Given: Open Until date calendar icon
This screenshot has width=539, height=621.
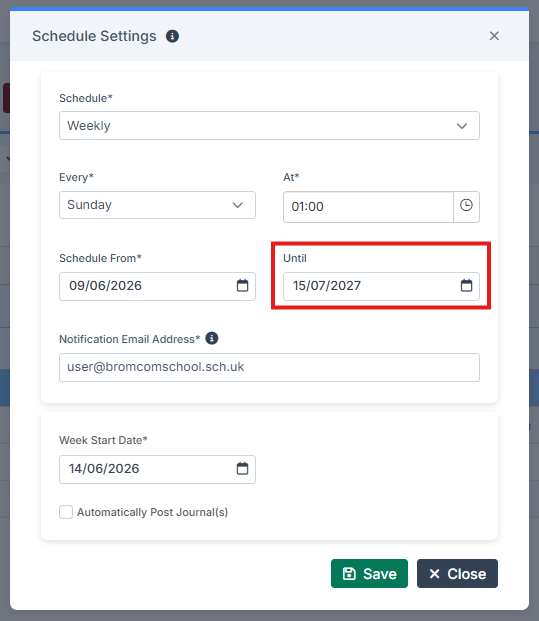Looking at the screenshot, I should tap(466, 285).
